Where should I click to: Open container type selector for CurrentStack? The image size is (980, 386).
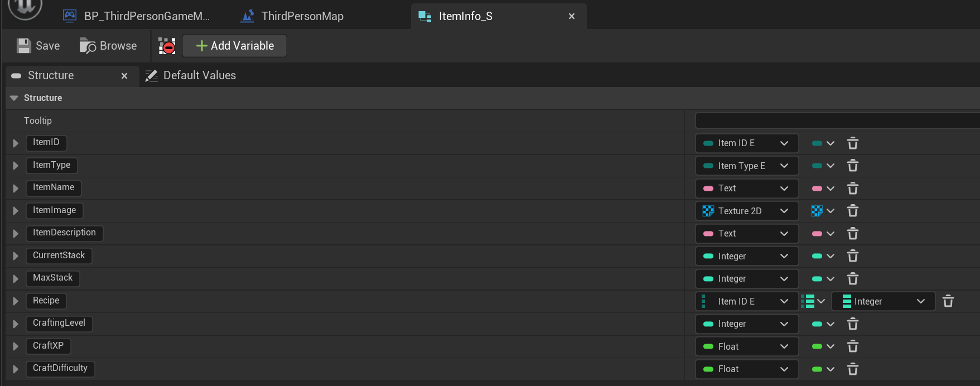coord(823,256)
